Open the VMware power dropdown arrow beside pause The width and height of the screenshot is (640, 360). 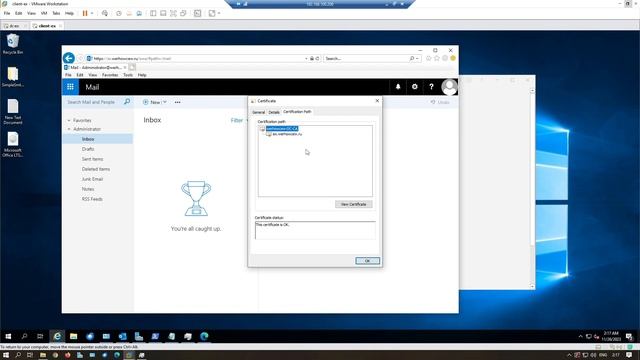coord(92,13)
